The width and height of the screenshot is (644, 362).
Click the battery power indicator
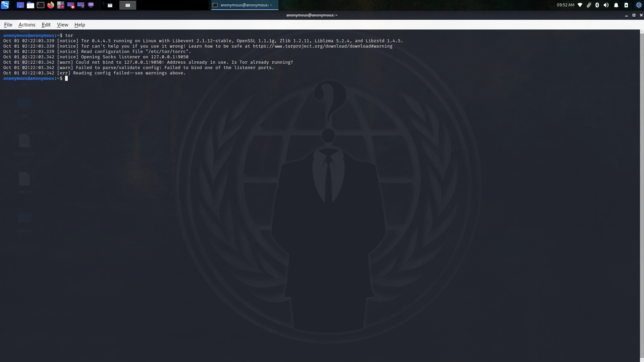click(626, 5)
